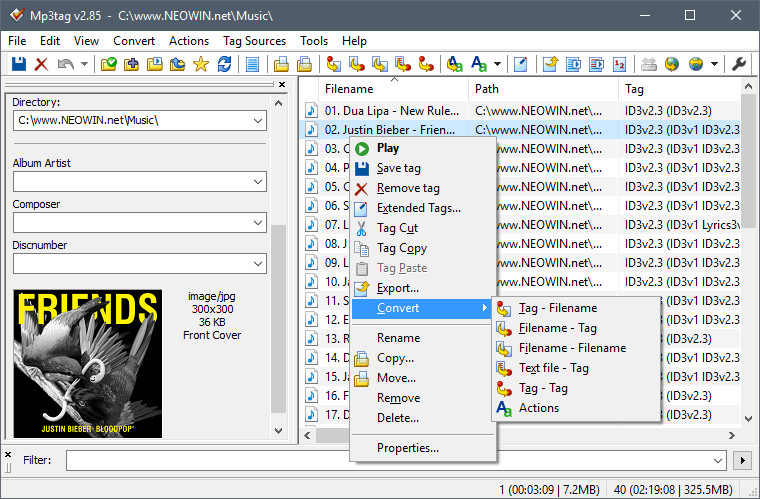This screenshot has height=499, width=760.
Task: Click the Extended Tags toolbar icon
Action: pos(521,64)
